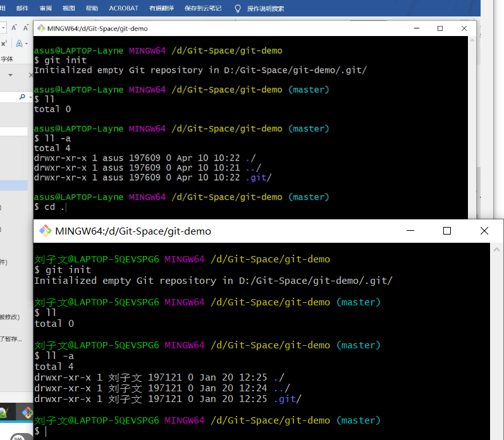Click '.git/' entry dated Jan 20 12:25
This screenshot has width=504, height=440.
pyautogui.click(x=288, y=399)
